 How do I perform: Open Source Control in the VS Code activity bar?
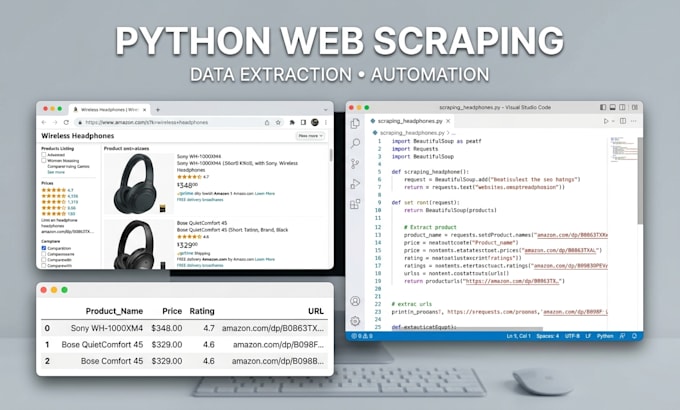355,164
